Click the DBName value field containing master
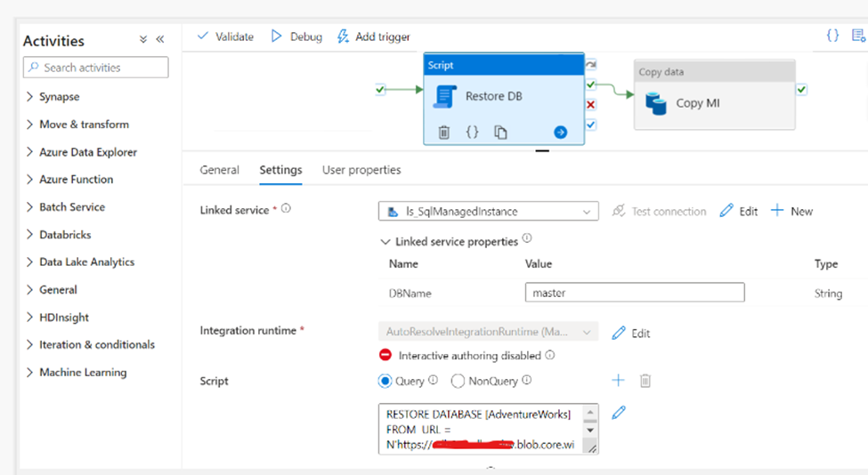Viewport: 868px width, 475px height. coord(635,293)
